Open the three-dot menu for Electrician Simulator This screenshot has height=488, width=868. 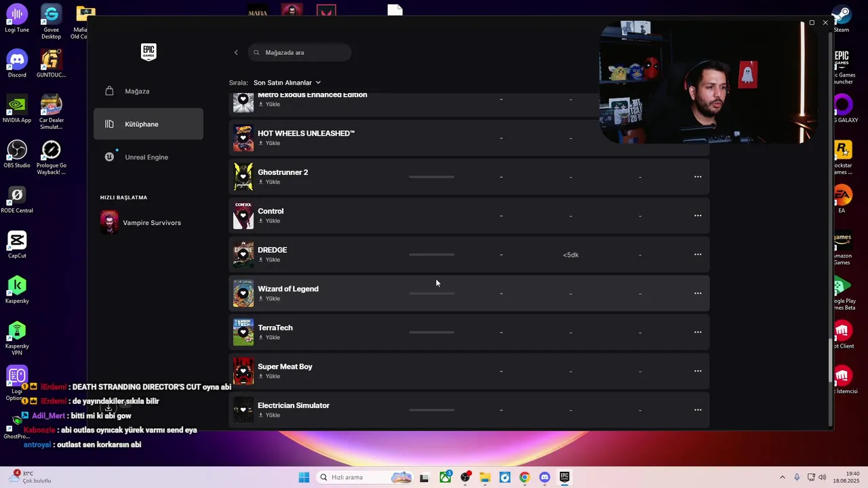coord(698,410)
